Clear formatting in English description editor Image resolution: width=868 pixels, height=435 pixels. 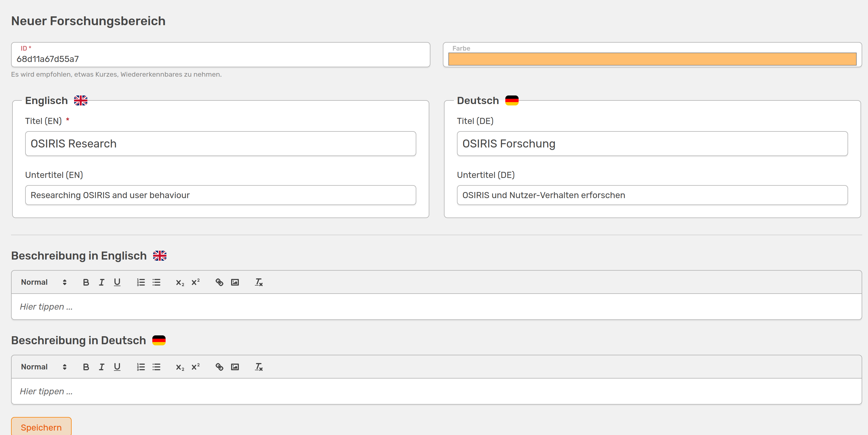tap(258, 282)
